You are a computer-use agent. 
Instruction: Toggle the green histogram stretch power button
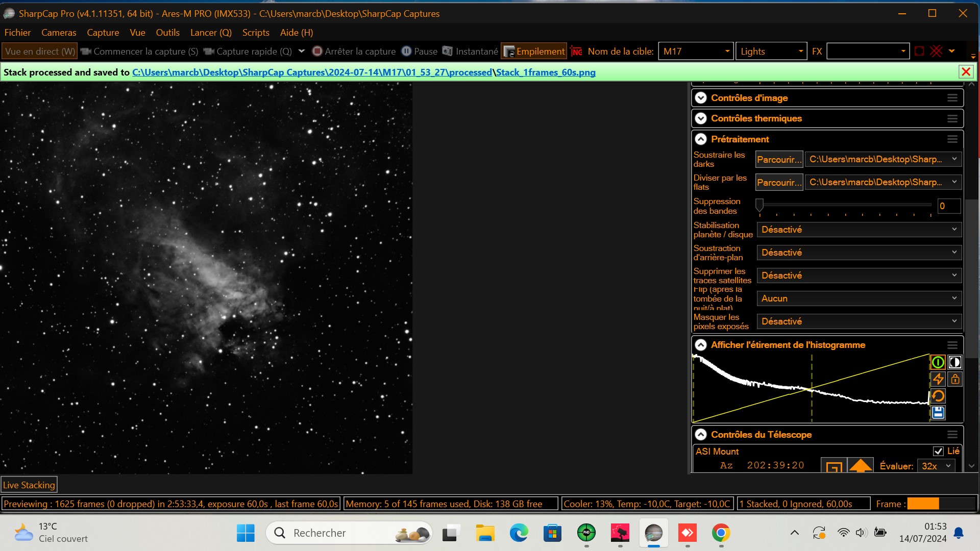tap(938, 362)
